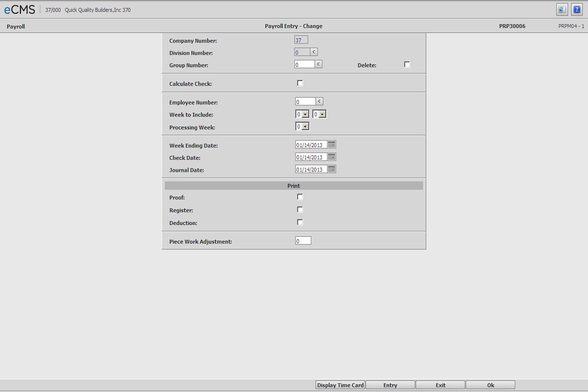This screenshot has width=588, height=392.
Task: Focus the Group Number field
Action: coord(305,64)
